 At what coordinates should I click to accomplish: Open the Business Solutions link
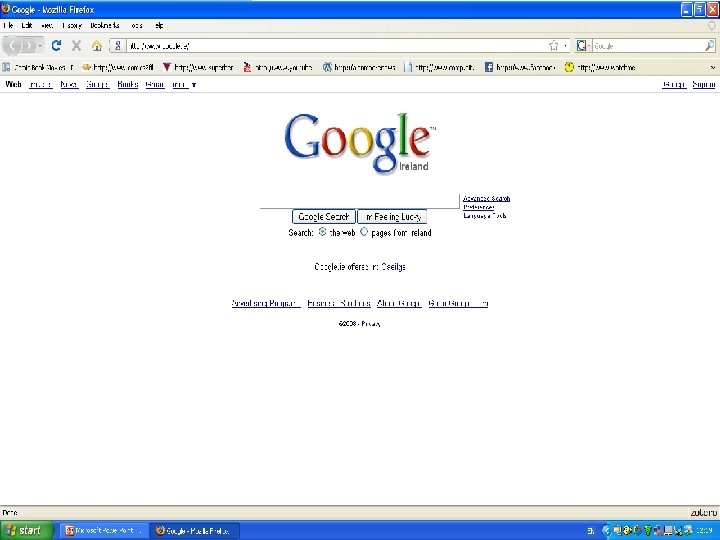(339, 304)
